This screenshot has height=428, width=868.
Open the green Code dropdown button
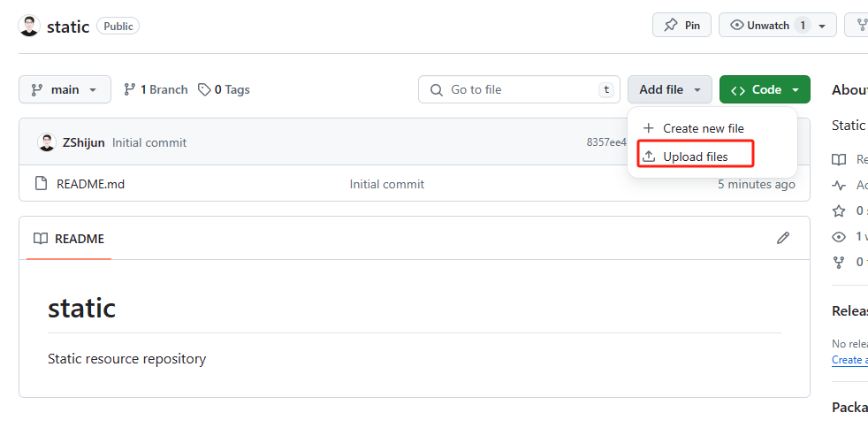[765, 89]
